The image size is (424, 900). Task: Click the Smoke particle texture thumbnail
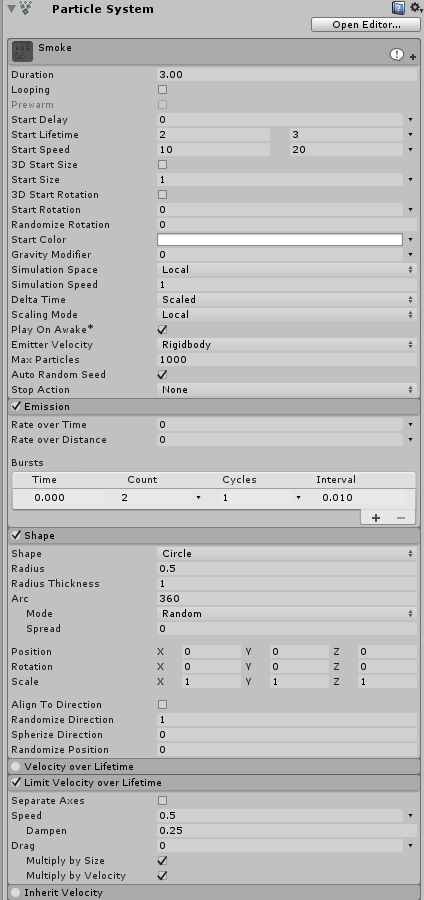pos(22,52)
